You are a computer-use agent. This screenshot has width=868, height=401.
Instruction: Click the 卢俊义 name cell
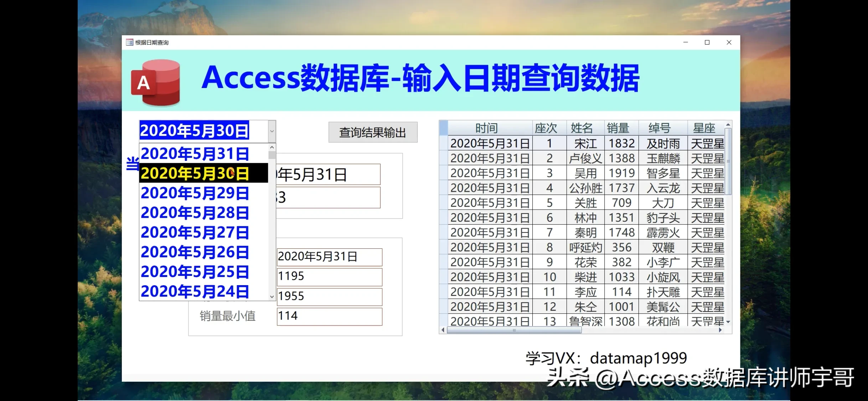coord(585,158)
